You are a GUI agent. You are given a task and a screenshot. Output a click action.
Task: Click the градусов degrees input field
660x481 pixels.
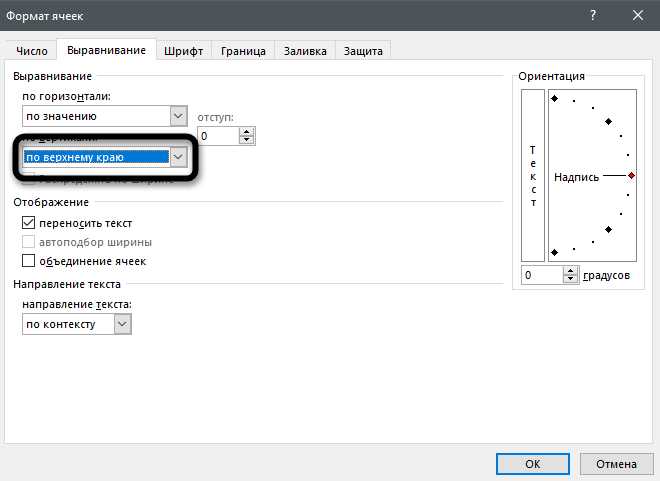[541, 275]
